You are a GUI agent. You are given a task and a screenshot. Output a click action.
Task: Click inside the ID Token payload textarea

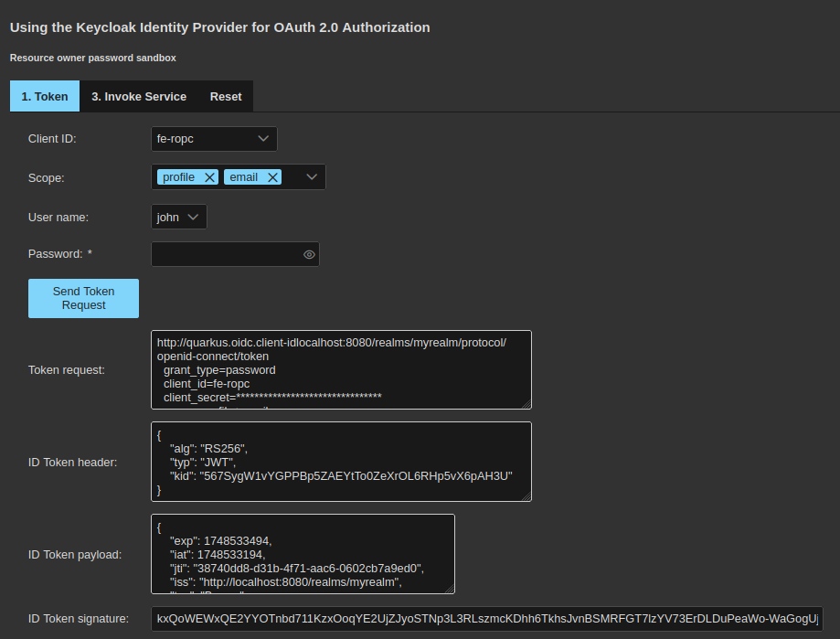[303, 554]
